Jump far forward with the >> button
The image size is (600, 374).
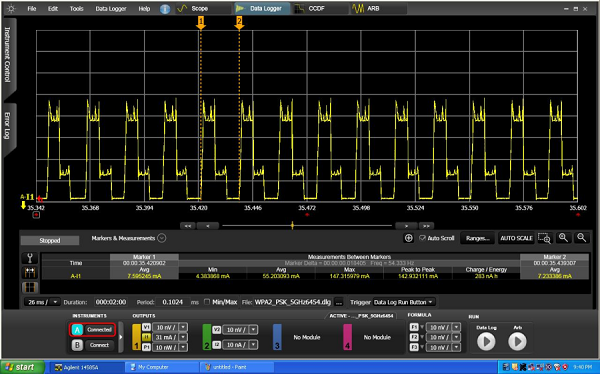[426, 226]
